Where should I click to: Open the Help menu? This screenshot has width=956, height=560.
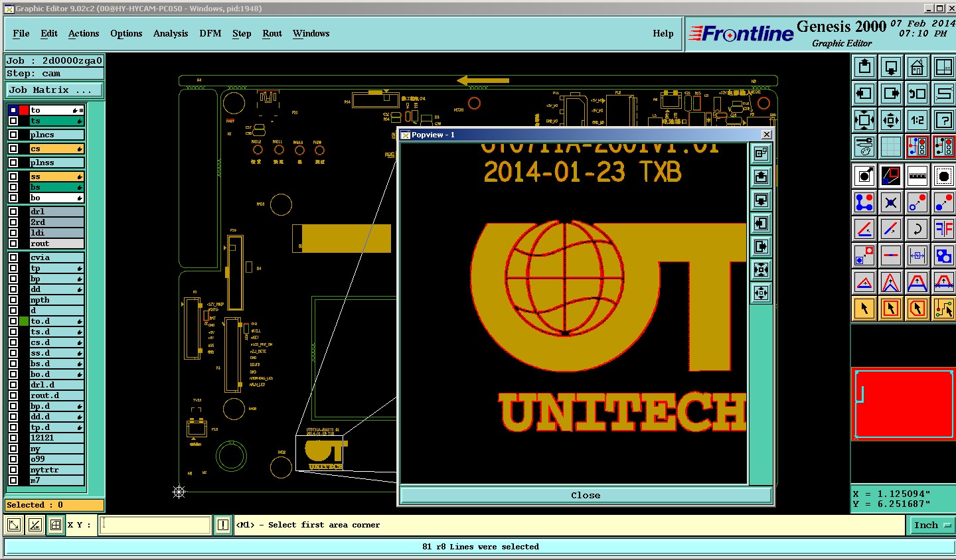click(663, 33)
